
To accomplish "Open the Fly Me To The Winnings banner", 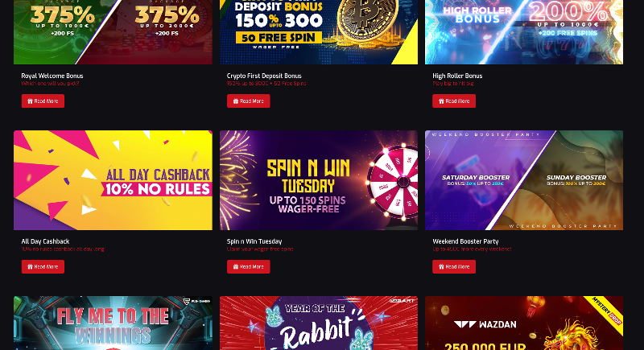I will click(x=113, y=323).
